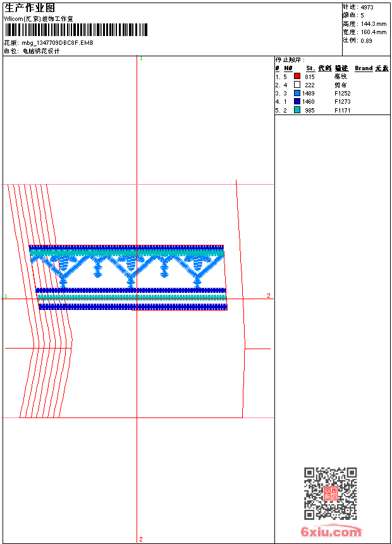The height and width of the screenshot is (544, 392).
Task: Click the 'Brand' column header
Action: (x=364, y=68)
